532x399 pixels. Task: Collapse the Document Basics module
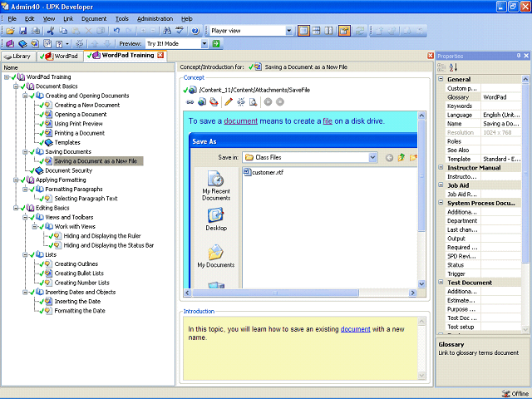tap(16, 86)
